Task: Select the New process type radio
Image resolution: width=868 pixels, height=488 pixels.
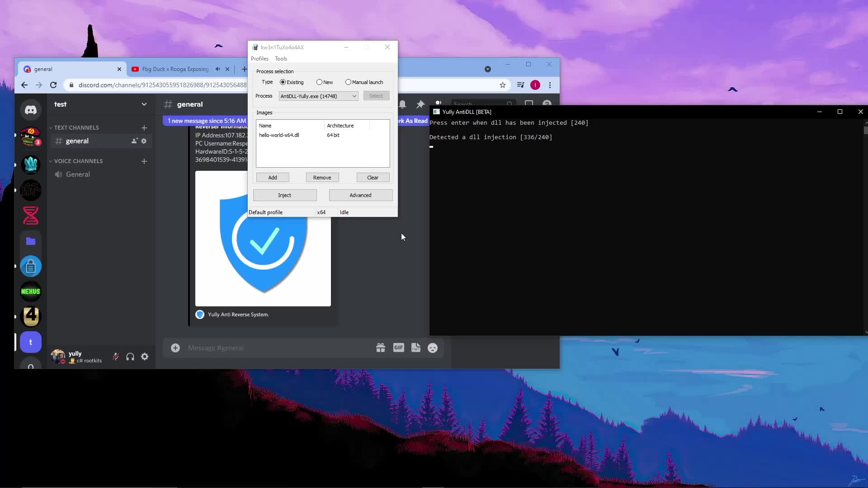Action: tap(319, 82)
